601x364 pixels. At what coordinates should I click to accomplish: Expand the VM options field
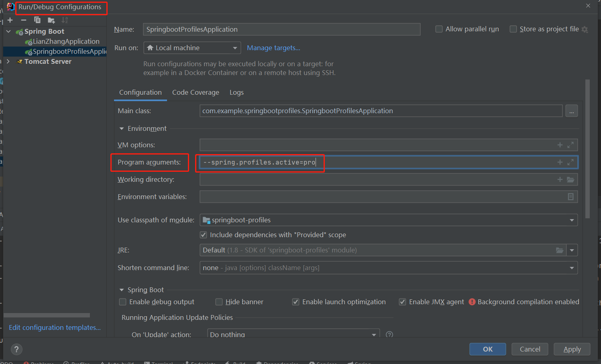coord(570,145)
